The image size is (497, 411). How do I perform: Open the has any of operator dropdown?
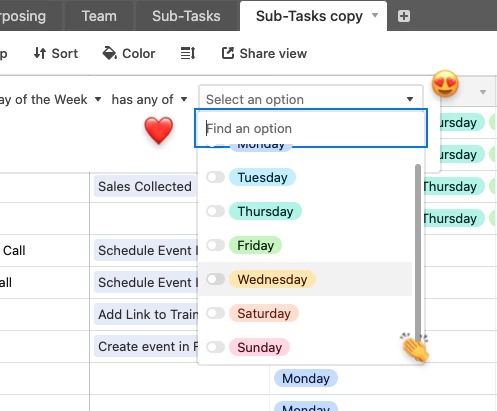149,99
